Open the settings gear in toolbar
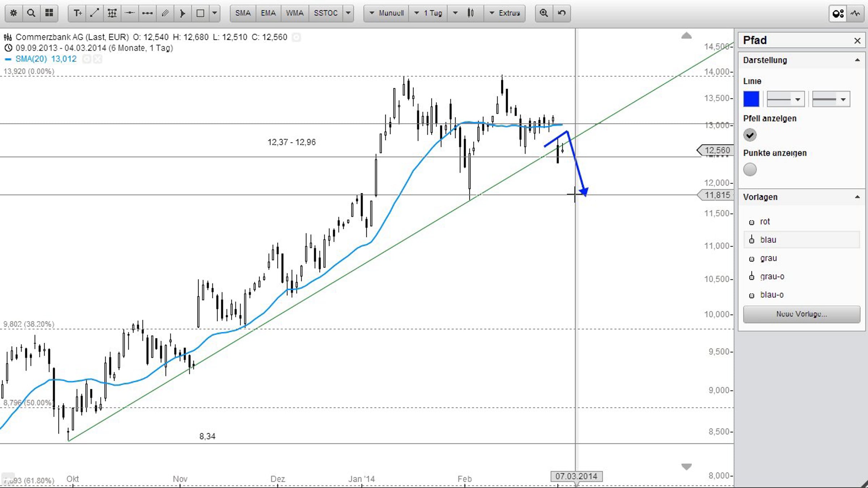Viewport: 868px width, 488px height. coord(14,13)
